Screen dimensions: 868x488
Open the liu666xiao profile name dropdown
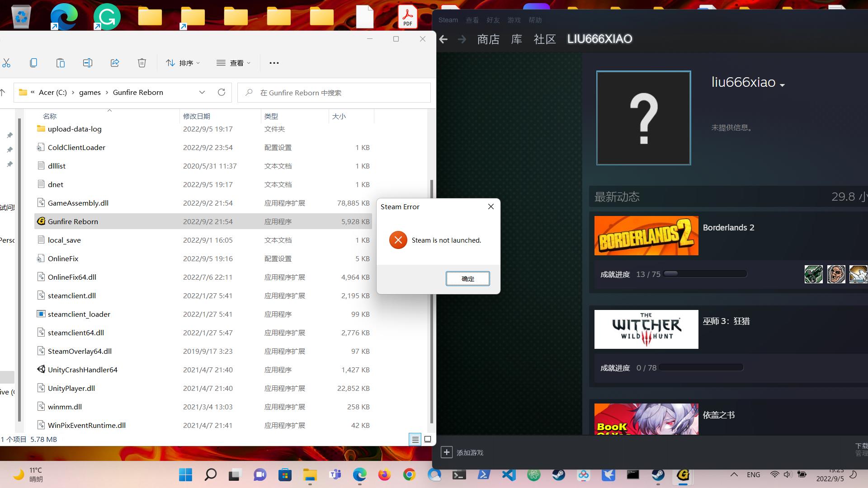(x=783, y=85)
